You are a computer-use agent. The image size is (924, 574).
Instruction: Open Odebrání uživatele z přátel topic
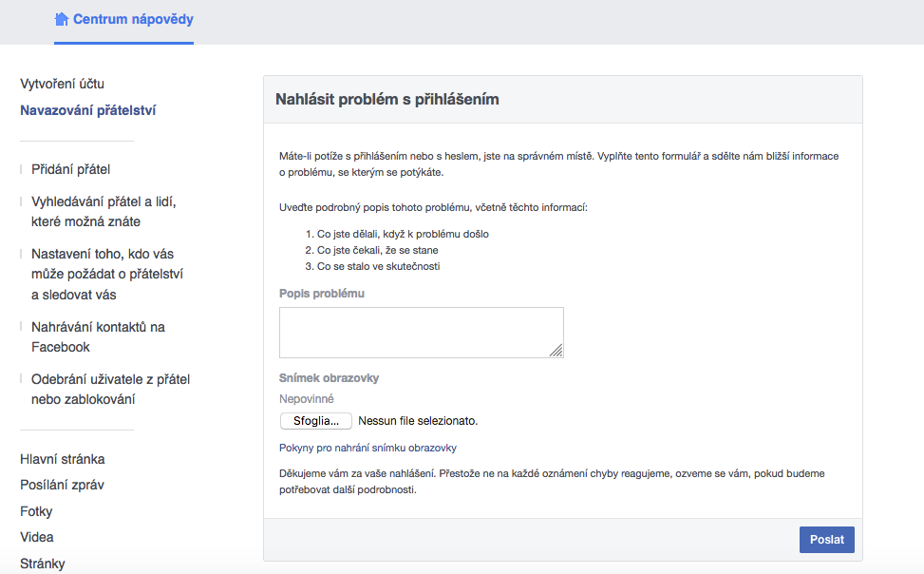coord(110,390)
